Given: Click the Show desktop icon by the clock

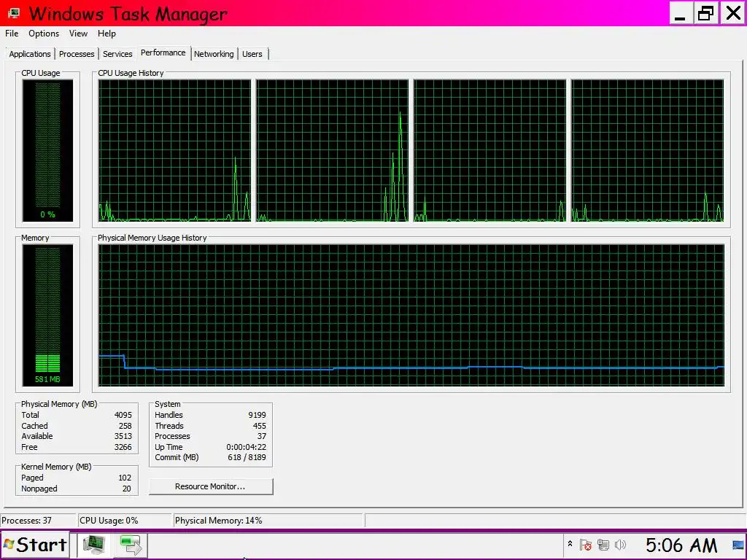Looking at the screenshot, I should click(x=738, y=544).
